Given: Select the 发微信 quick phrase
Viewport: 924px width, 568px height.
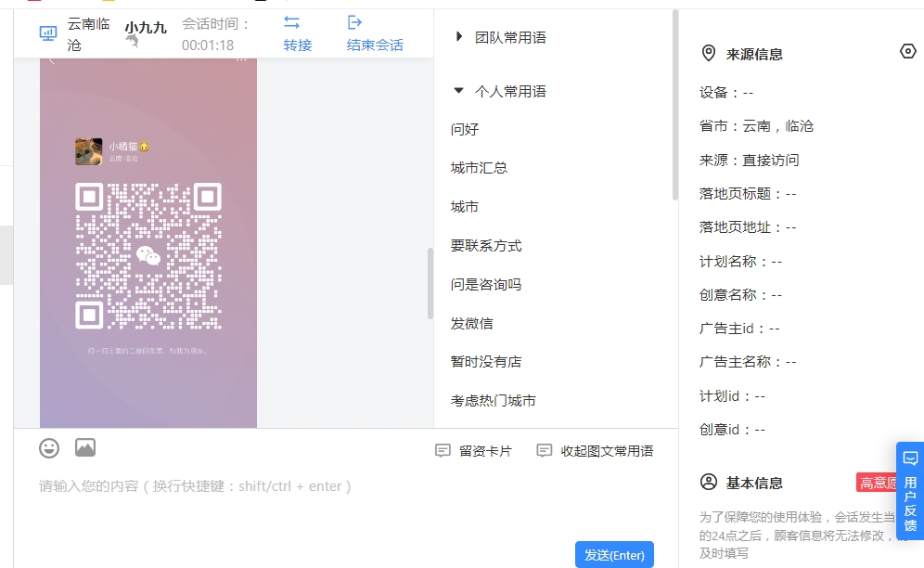Looking at the screenshot, I should [471, 324].
